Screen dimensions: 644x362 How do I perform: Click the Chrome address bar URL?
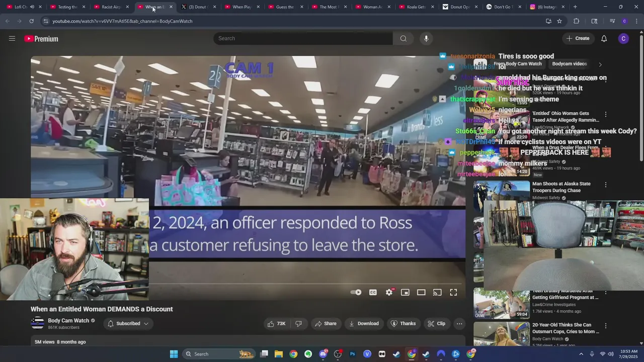tap(122, 21)
